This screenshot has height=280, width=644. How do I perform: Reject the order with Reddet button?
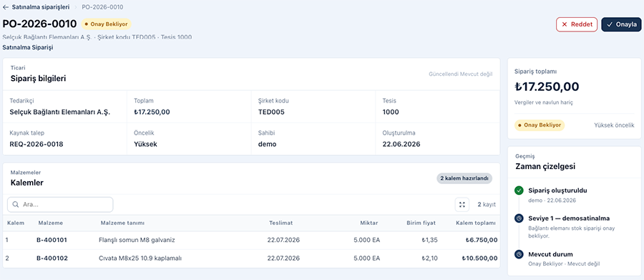click(577, 24)
